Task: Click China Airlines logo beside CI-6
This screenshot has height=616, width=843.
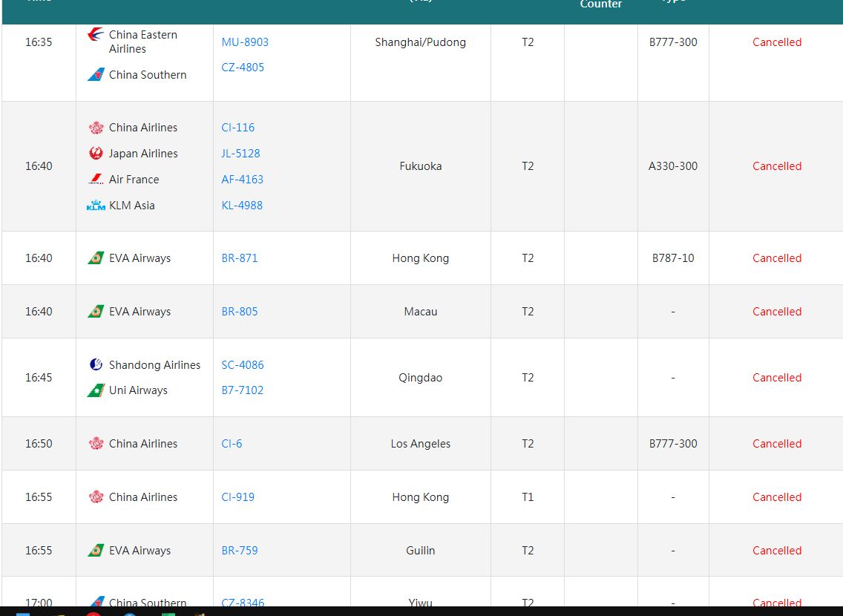Action: pyautogui.click(x=96, y=444)
